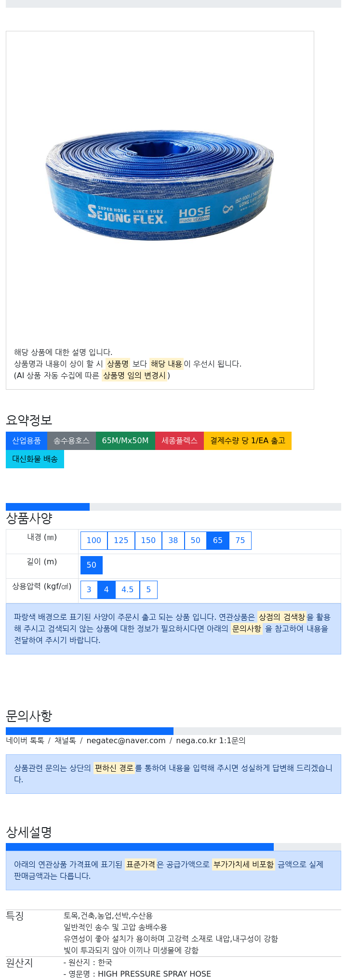Click the 대신화물 배송 cyan tag
The height and width of the screenshot is (980, 347).
point(35,459)
